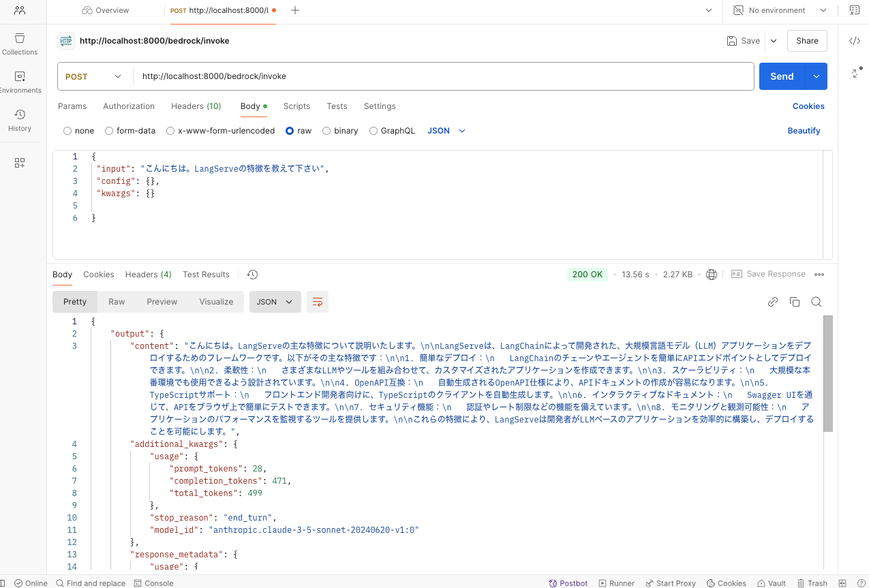Switch to the Params tab
Image resolution: width=869 pixels, height=588 pixels.
[x=72, y=106]
